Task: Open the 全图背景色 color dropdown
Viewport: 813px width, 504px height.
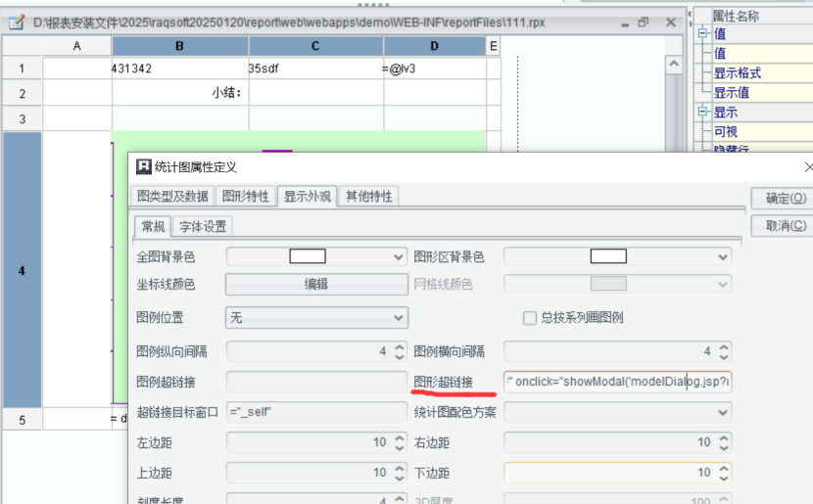Action: pos(399,257)
